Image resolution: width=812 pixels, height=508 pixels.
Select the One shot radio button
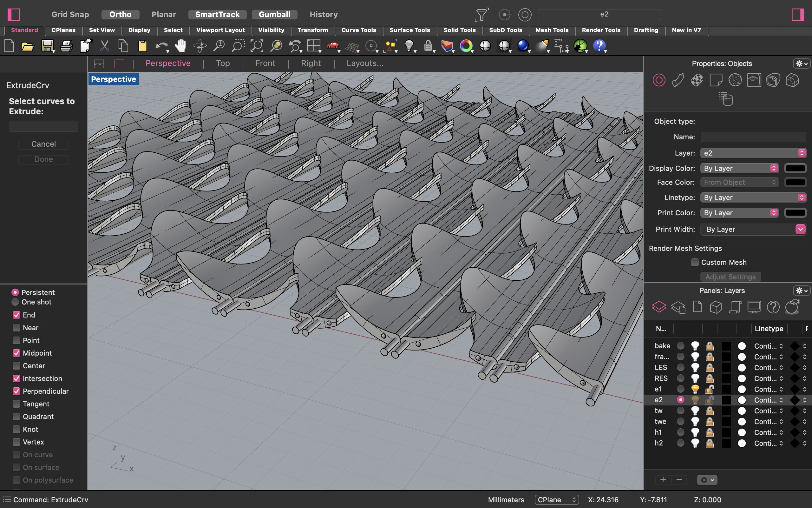click(x=15, y=302)
